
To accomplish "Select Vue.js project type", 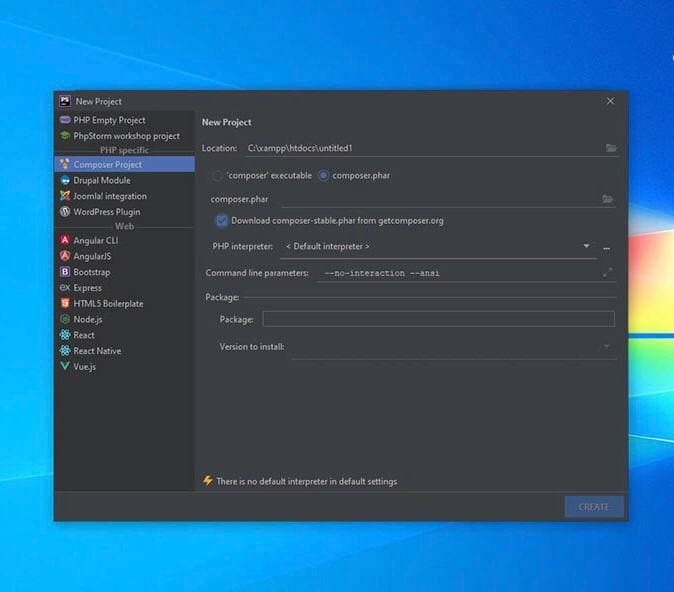I will (x=125, y=366).
